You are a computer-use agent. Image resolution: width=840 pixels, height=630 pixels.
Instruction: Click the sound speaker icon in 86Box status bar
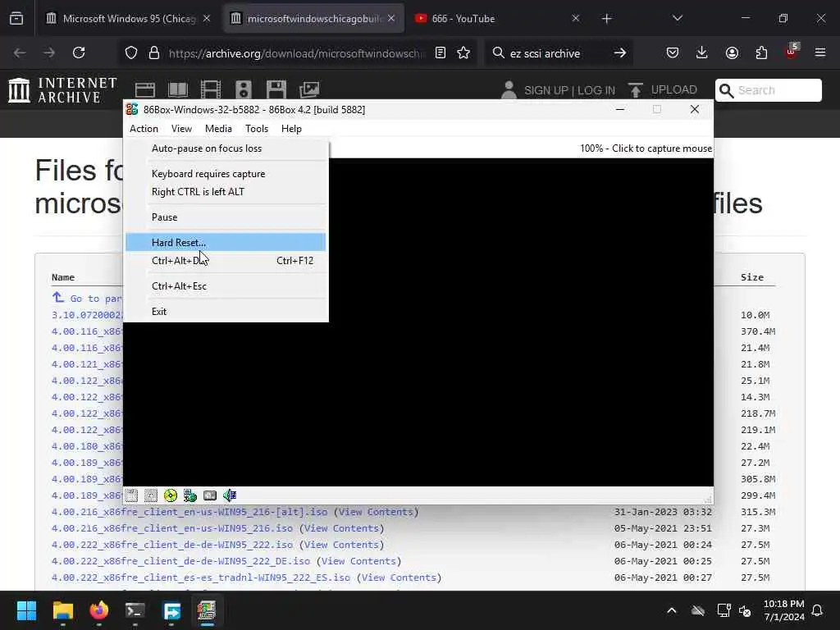point(230,495)
